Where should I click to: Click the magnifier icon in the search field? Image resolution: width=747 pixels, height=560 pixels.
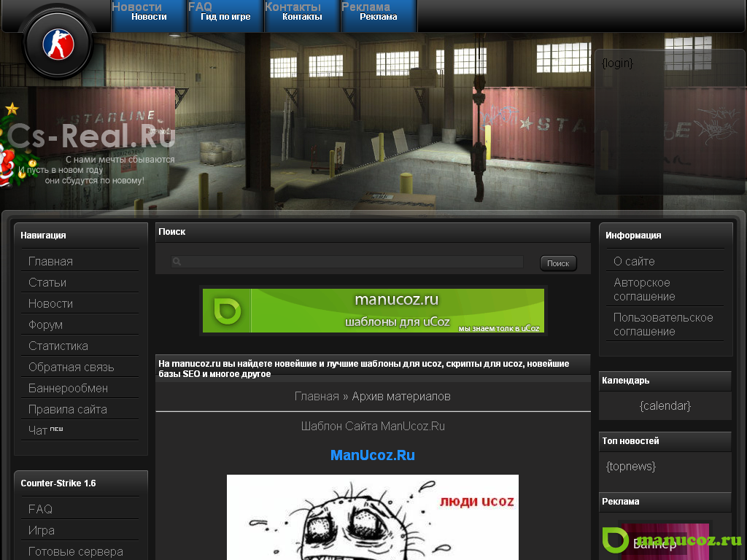(177, 262)
